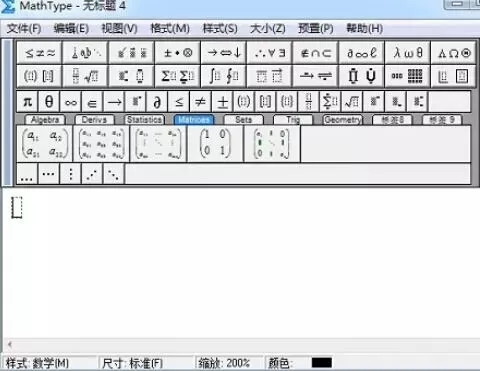Open the 格式(M) menu
The image size is (480, 371).
tap(170, 28)
